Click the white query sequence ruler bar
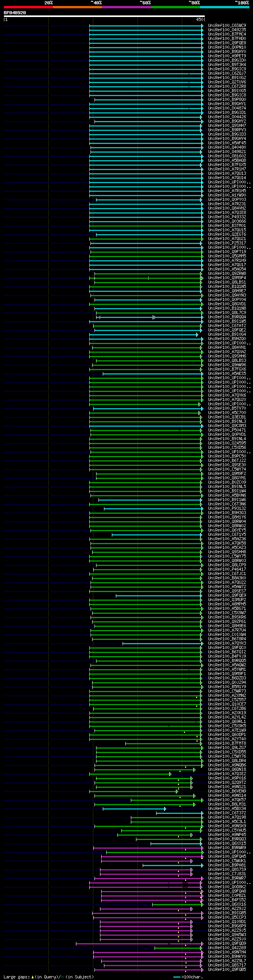Viewport: 253px width, 980px height. [x=104, y=16]
